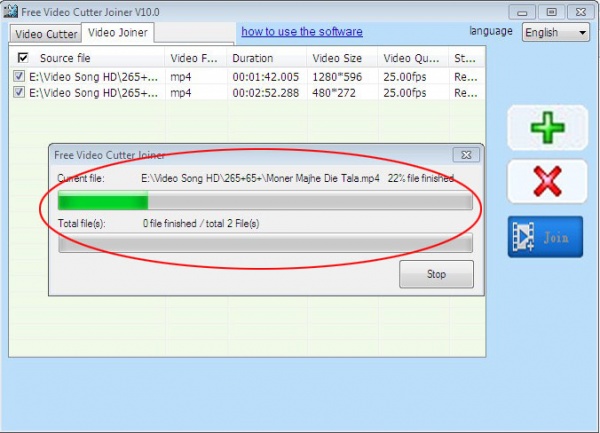Toggle select-all checkbox in Source file header
600x433 pixels.
pyautogui.click(x=23, y=58)
